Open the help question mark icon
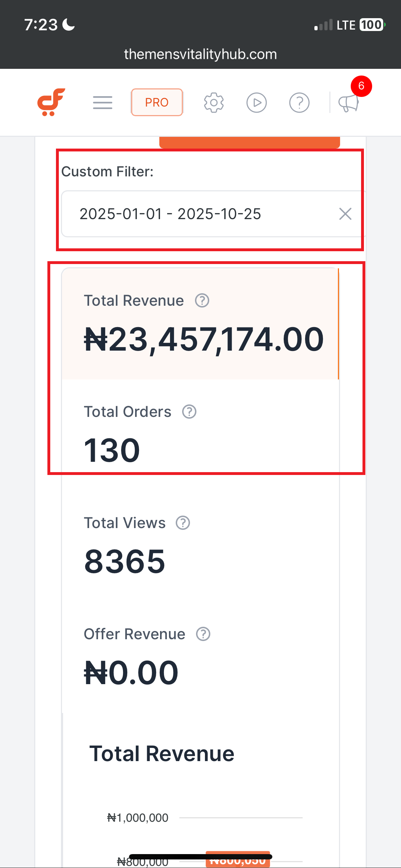 coord(299,103)
